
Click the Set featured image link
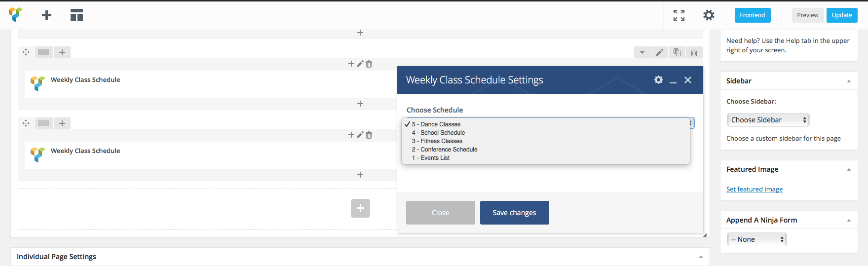point(754,189)
